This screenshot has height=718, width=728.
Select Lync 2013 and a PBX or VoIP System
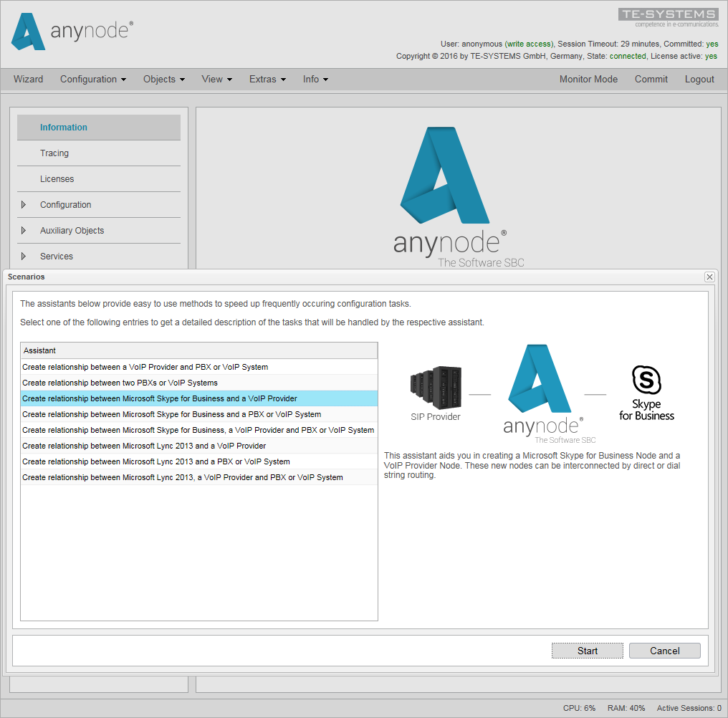coord(199,461)
